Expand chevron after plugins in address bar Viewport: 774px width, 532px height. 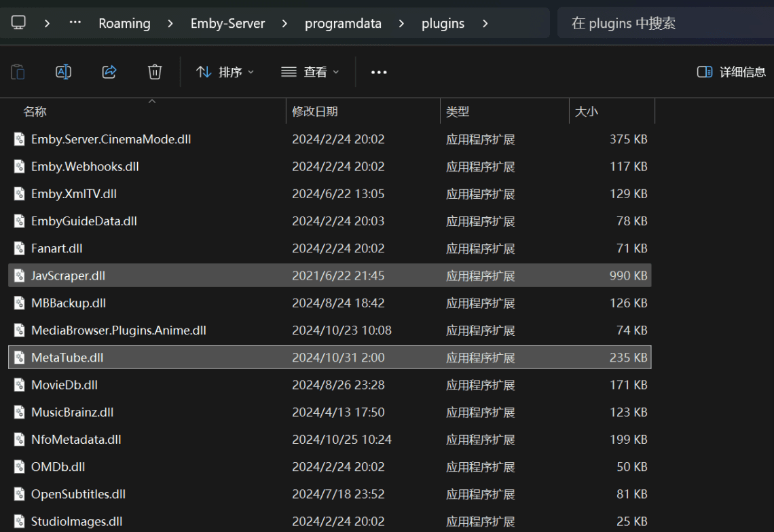[485, 24]
